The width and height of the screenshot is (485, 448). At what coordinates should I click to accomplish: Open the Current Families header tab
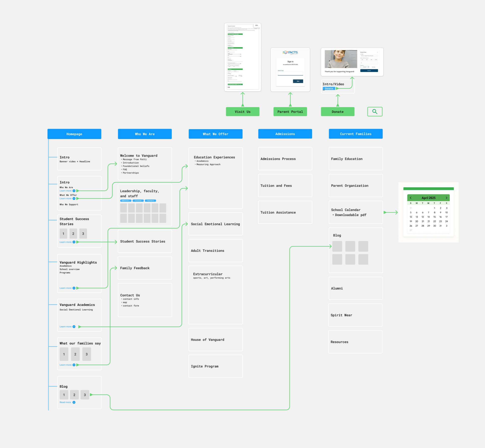[355, 134]
